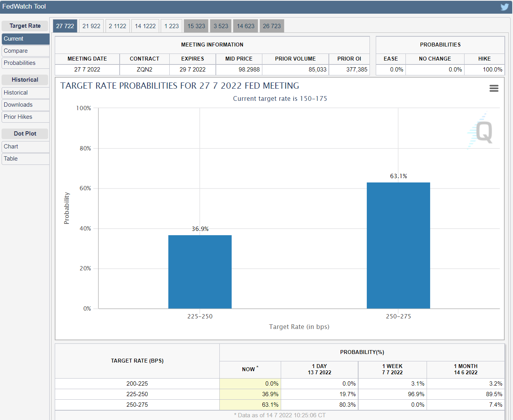The width and height of the screenshot is (513, 420).
Task: Open the chart context hamburger menu
Action: (494, 88)
